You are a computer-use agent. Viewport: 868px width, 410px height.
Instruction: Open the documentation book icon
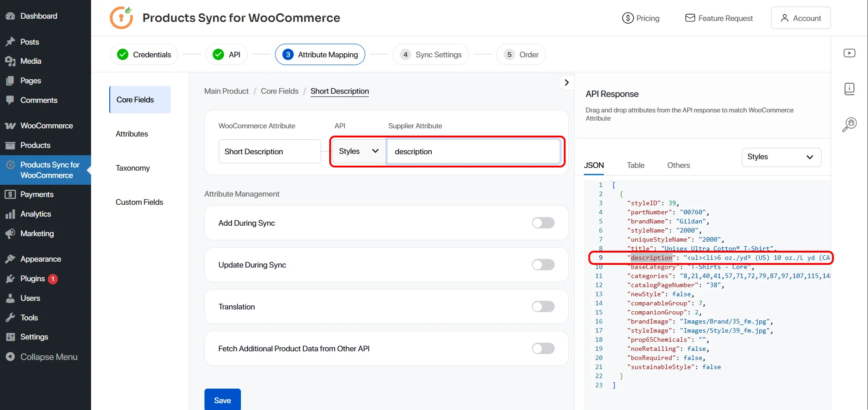coord(849,89)
